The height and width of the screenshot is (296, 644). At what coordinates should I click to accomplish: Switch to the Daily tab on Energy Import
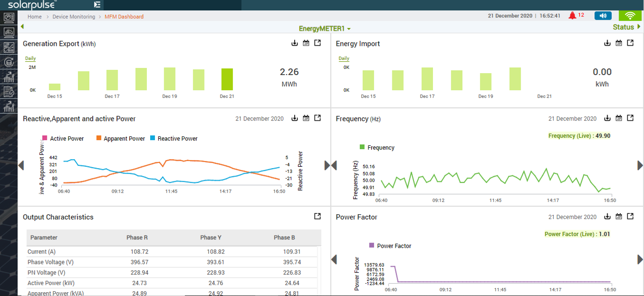tap(344, 58)
